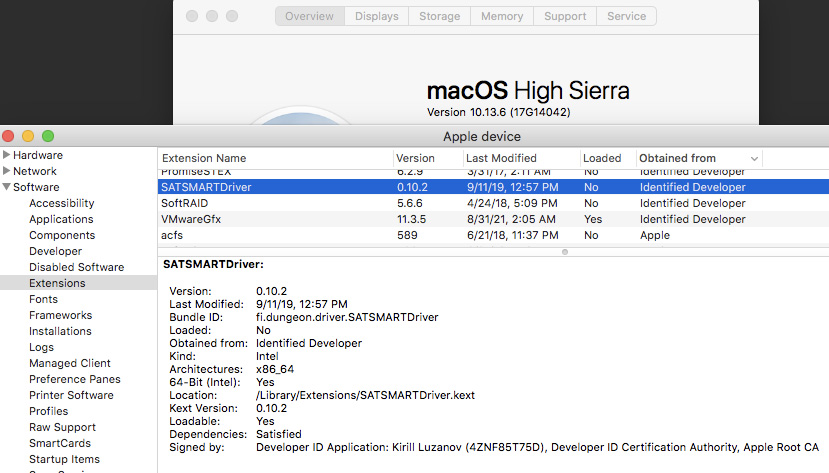The width and height of the screenshot is (829, 473).
Task: Select Accessibility in the sidebar
Action: [61, 203]
